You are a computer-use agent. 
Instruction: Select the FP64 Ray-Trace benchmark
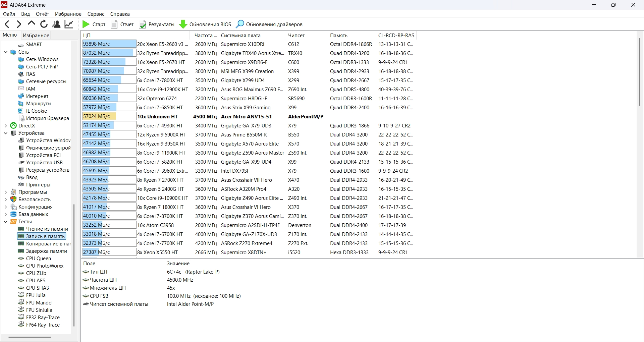pos(39,325)
